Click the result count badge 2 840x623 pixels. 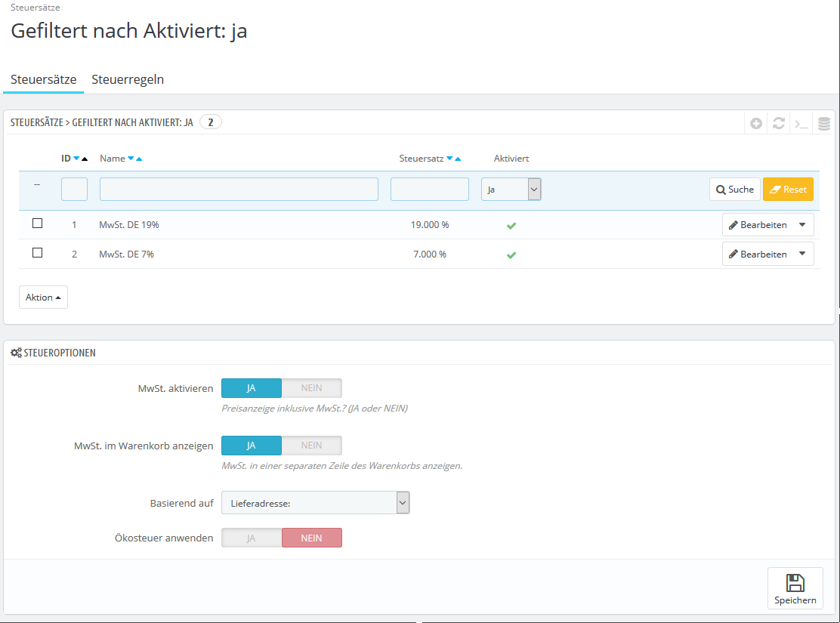tap(211, 122)
